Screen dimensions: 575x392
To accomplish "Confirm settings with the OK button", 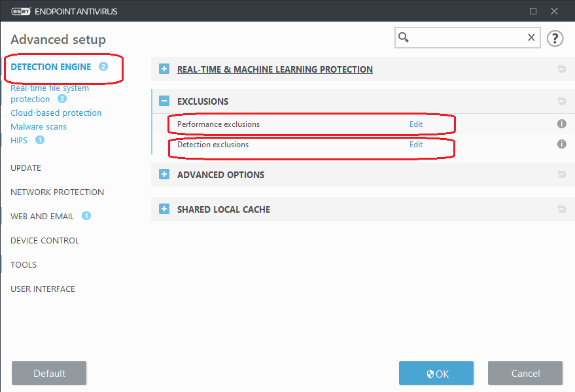I will point(436,373).
